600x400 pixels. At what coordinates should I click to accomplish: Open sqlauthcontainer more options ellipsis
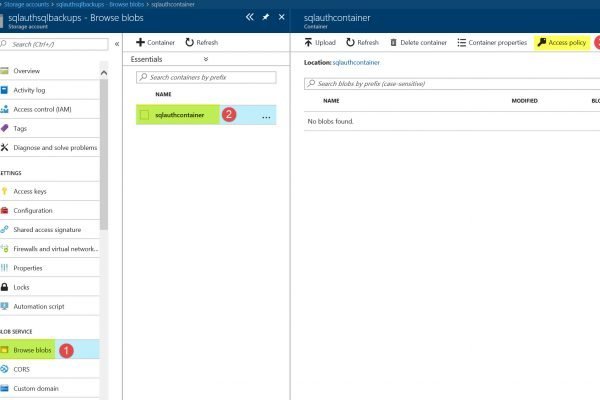(x=266, y=117)
